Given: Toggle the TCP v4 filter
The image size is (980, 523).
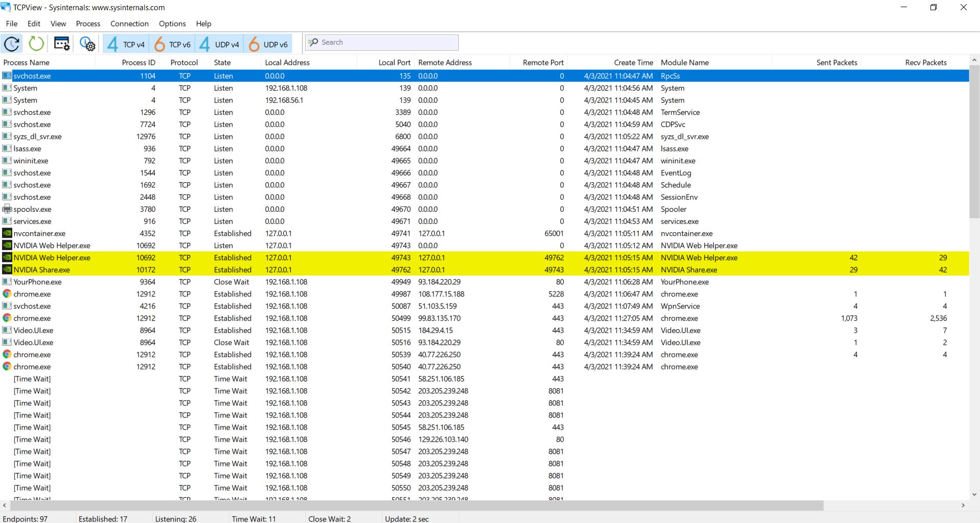Looking at the screenshot, I should point(126,44).
